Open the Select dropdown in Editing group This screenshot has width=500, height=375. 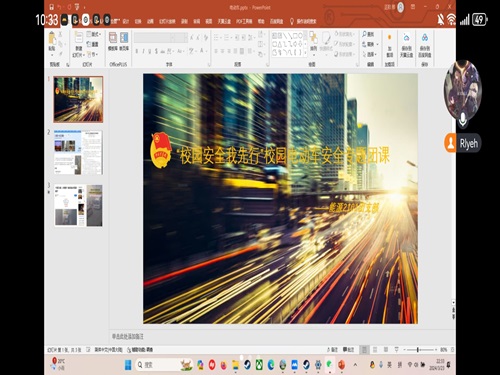(370, 54)
